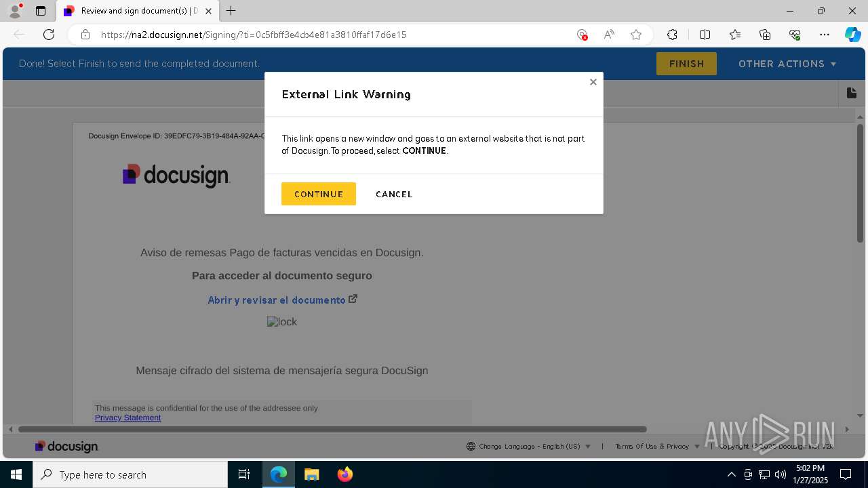Open Task View on the taskbar
This screenshot has width=868, height=488.
pyautogui.click(x=244, y=474)
